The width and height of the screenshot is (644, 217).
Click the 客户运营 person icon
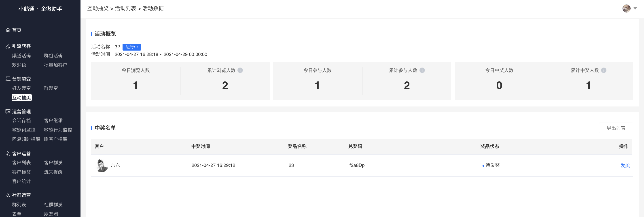8,153
